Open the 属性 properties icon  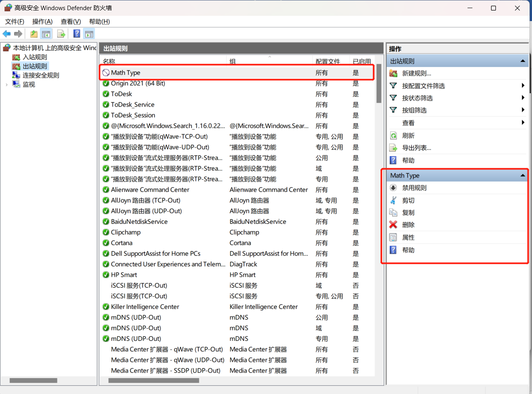(x=393, y=238)
